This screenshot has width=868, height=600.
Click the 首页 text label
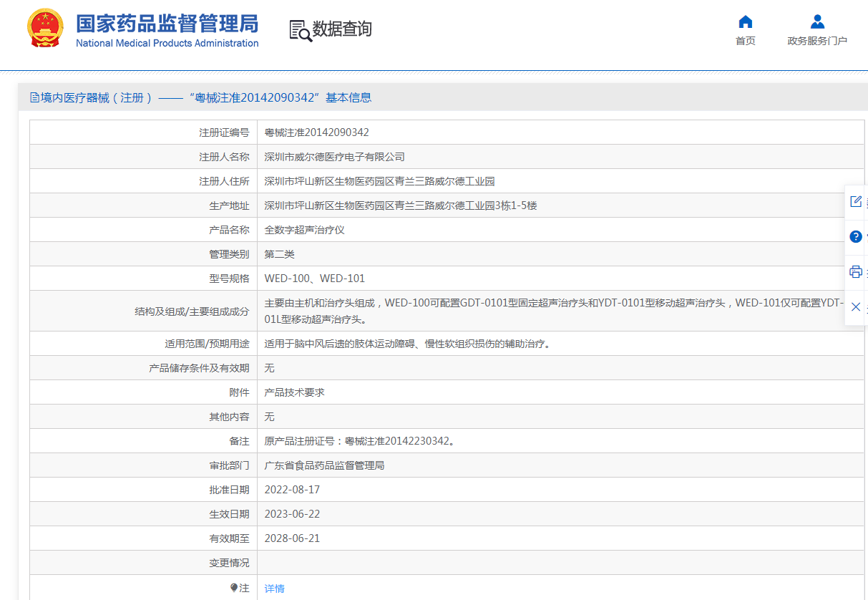click(x=746, y=41)
